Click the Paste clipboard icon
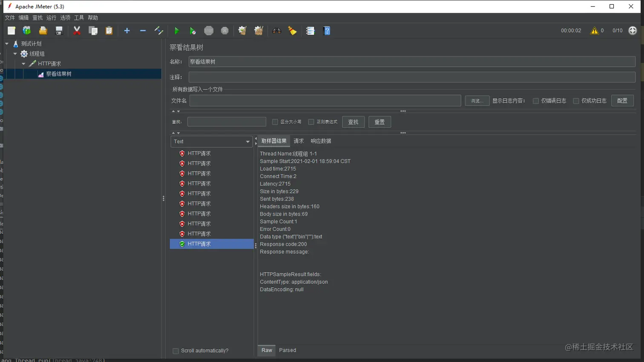 109,31
